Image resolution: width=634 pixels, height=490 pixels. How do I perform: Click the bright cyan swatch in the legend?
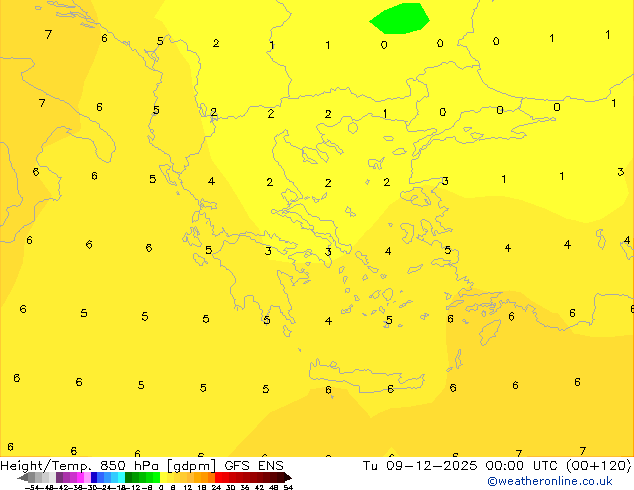(x=121, y=477)
